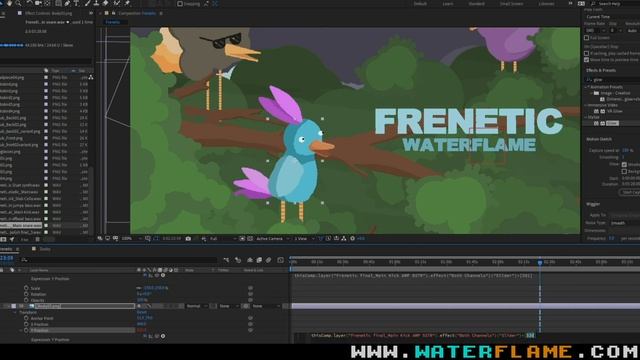Image resolution: width=640 pixels, height=360 pixels.
Task: Select the Pen tool in the toolbar
Action: click(67, 3)
